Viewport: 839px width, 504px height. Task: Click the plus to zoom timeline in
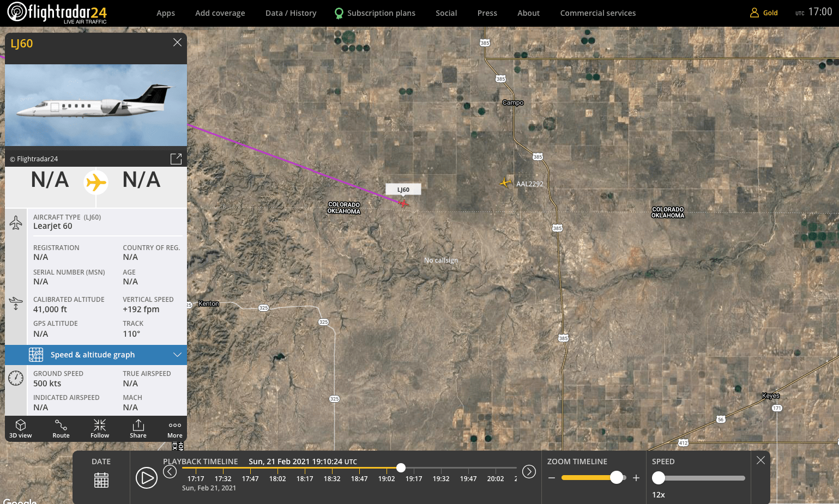(636, 478)
